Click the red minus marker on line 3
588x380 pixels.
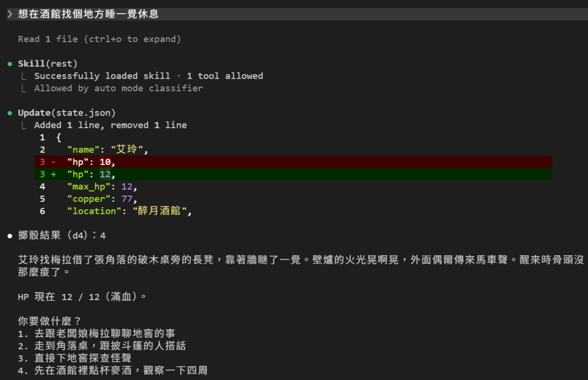tap(53, 162)
